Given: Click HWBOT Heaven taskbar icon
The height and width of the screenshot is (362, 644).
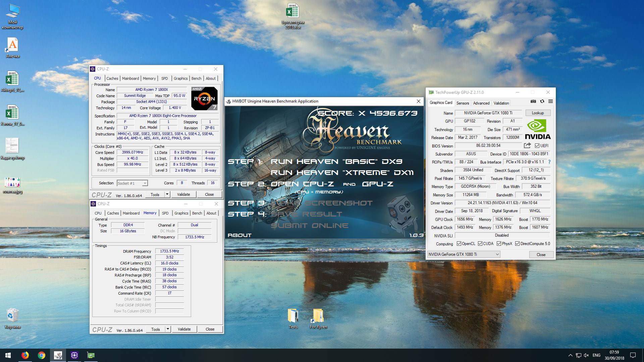Looking at the screenshot, I should pyautogui.click(x=58, y=355).
